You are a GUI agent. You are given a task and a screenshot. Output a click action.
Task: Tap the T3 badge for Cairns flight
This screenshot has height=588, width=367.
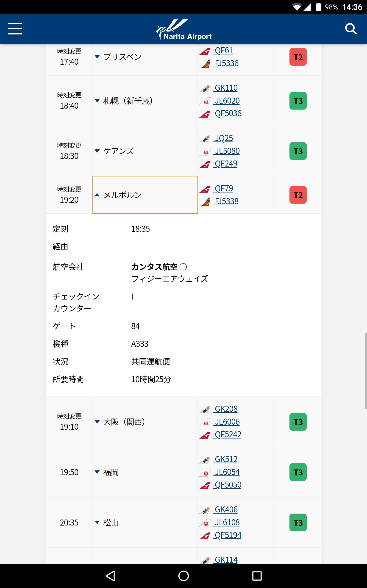pos(298,151)
